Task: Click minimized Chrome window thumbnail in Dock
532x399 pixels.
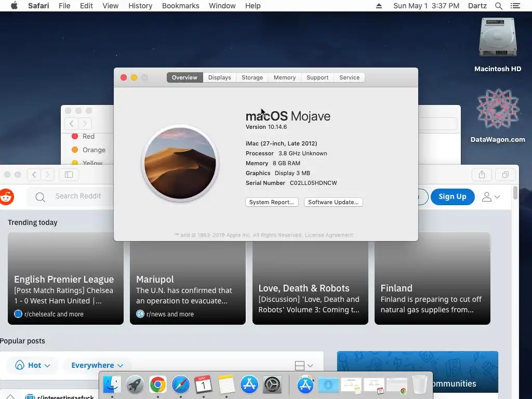Action: pos(397,386)
